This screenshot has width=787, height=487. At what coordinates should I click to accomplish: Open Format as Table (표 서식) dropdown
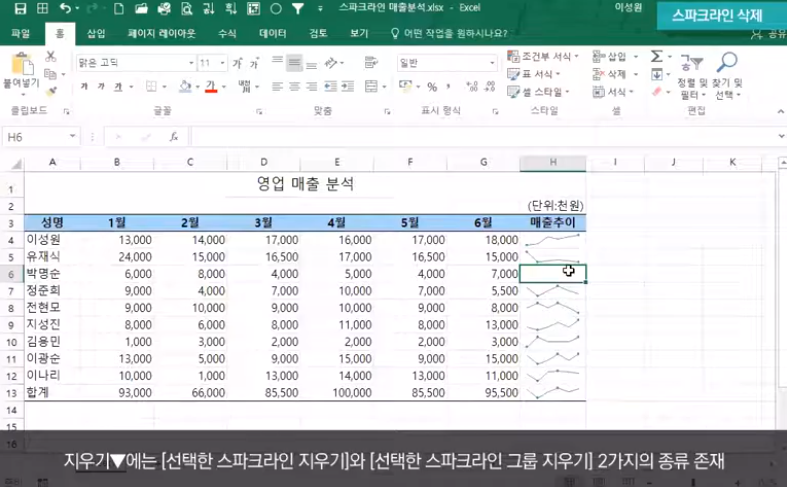[x=534, y=74]
